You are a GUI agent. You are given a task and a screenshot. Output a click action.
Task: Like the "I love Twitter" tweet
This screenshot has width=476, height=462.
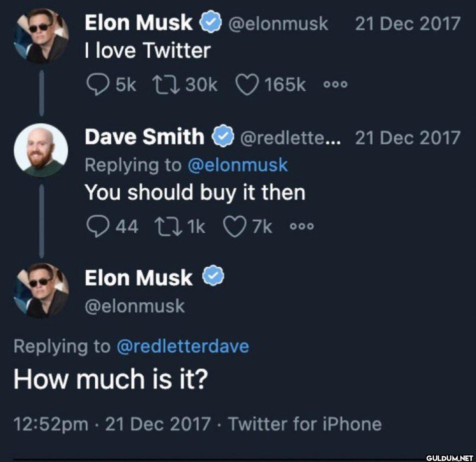tap(248, 84)
